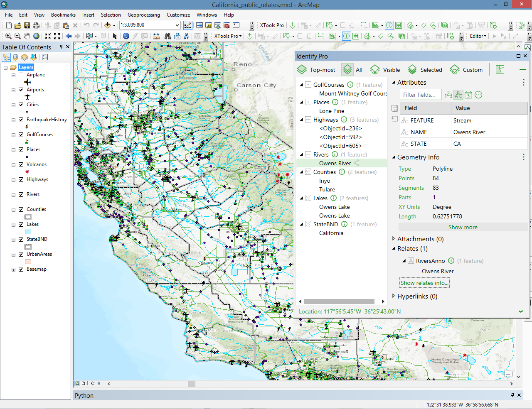Uncheck the Airports layer
Screen dimensions: 532x409
21,90
